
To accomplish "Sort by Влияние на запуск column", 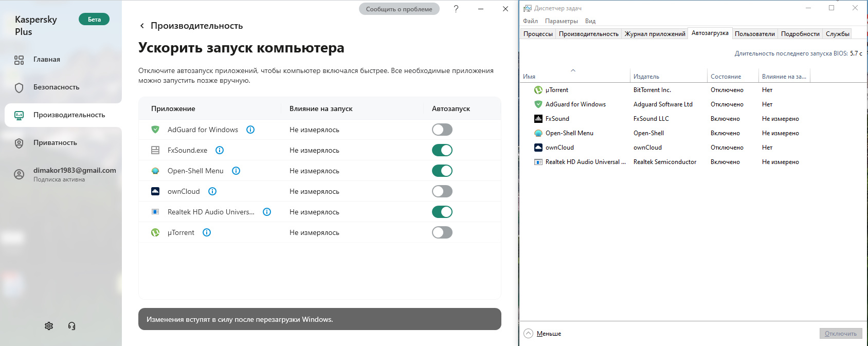I will point(784,76).
